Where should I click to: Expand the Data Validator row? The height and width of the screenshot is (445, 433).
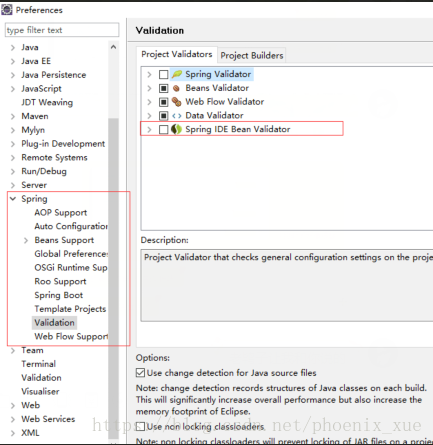[149, 116]
